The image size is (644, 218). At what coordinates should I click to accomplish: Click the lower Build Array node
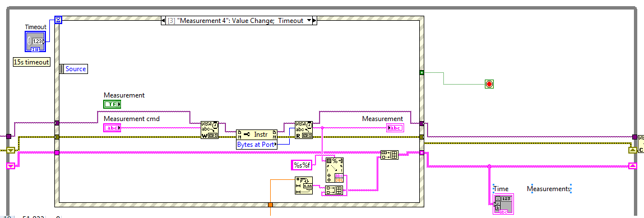(x=334, y=189)
